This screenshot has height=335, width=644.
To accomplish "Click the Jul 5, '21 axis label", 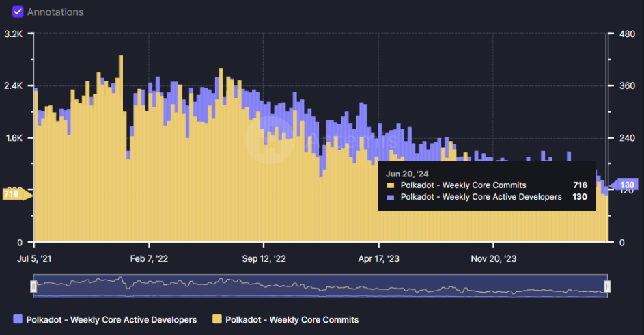I will tap(35, 258).
